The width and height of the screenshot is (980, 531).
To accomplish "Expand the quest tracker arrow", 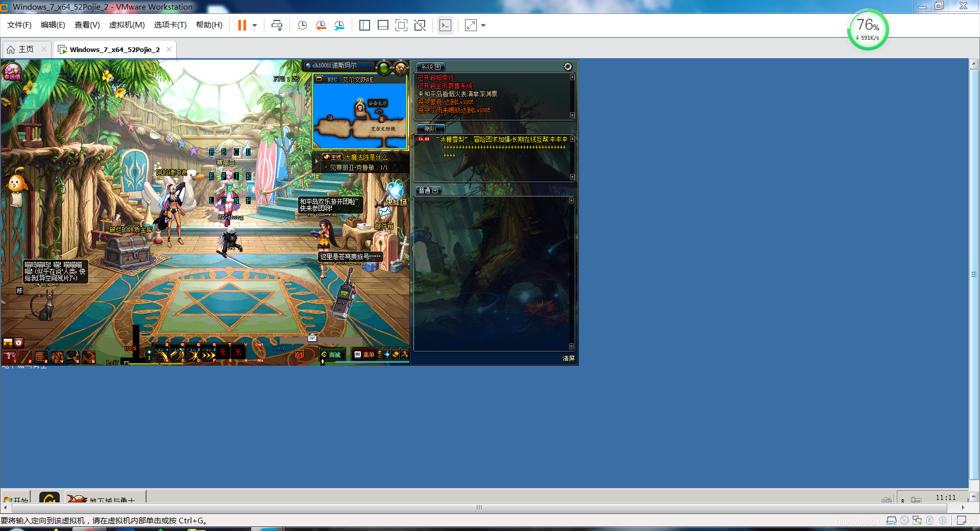I will click(x=316, y=161).
